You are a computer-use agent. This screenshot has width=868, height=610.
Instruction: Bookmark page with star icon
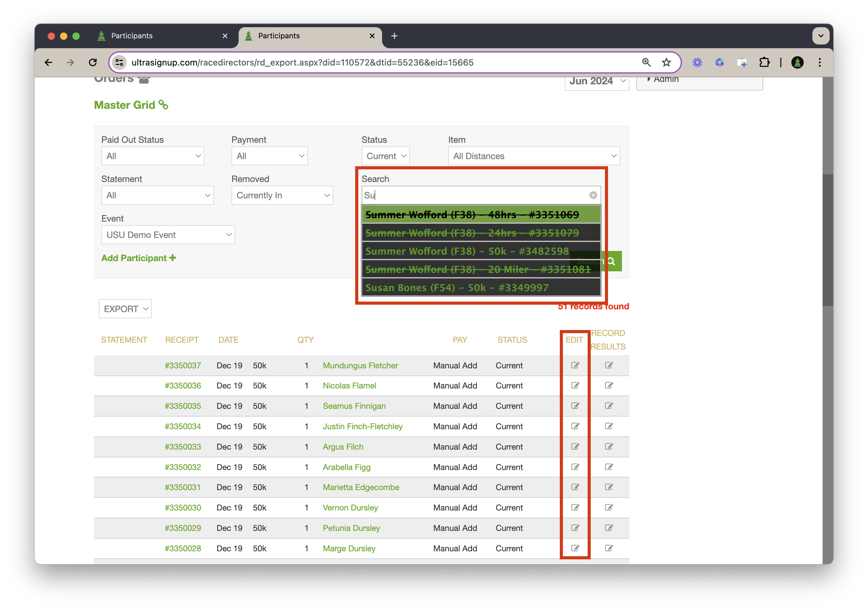click(666, 62)
